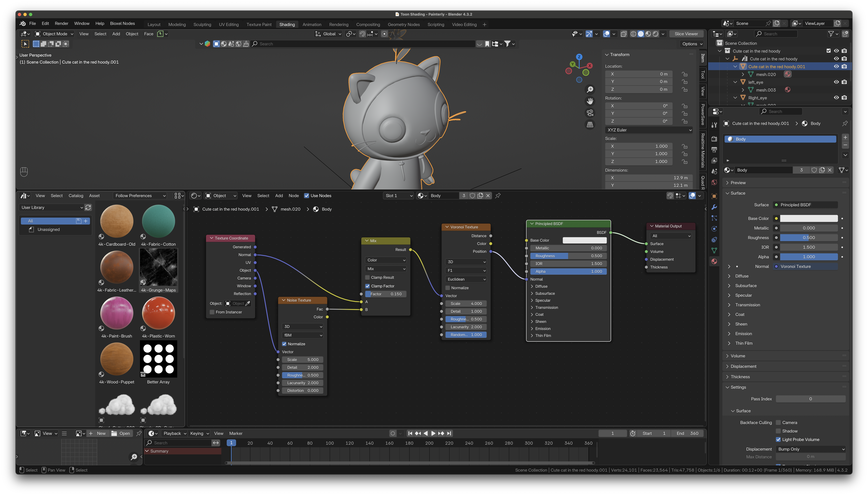Uncheck Light Probe Volume

coord(778,440)
